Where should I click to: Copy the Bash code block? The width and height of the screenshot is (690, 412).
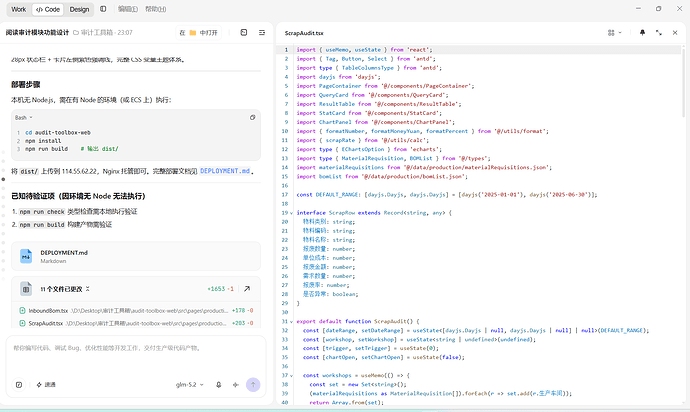(x=253, y=118)
